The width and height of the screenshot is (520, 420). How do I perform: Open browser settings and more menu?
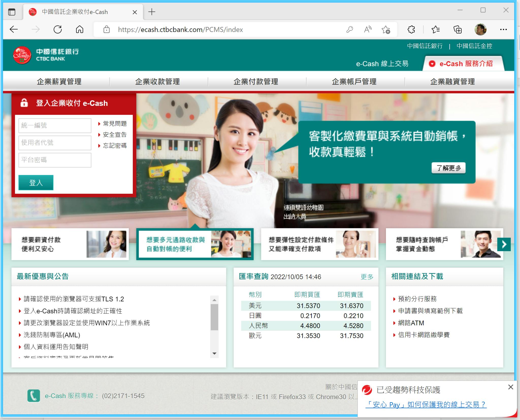click(503, 29)
